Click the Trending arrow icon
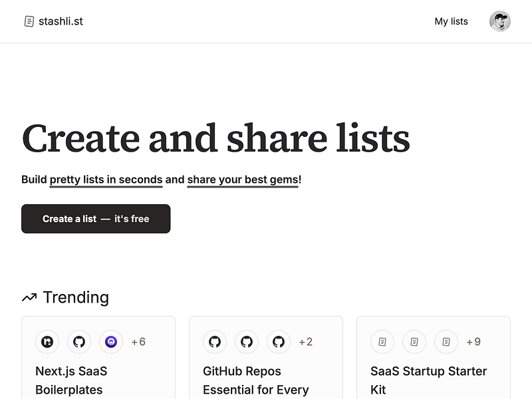The height and width of the screenshot is (399, 532). (29, 297)
